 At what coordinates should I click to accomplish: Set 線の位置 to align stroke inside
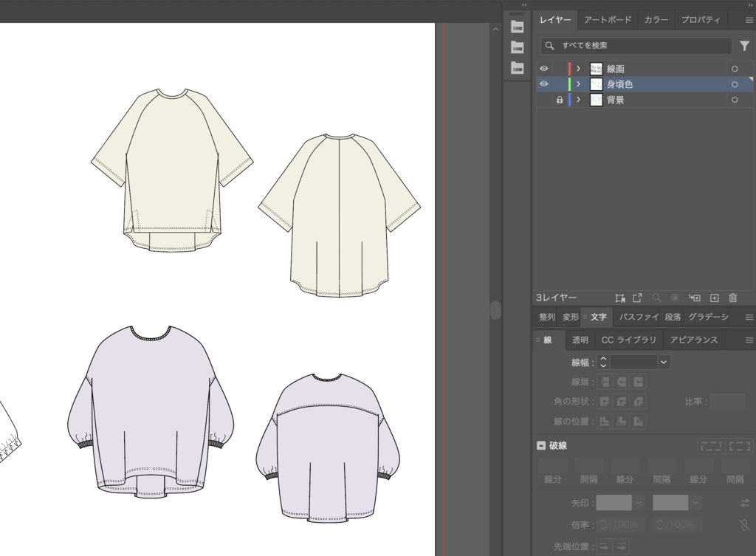pyautogui.click(x=621, y=421)
